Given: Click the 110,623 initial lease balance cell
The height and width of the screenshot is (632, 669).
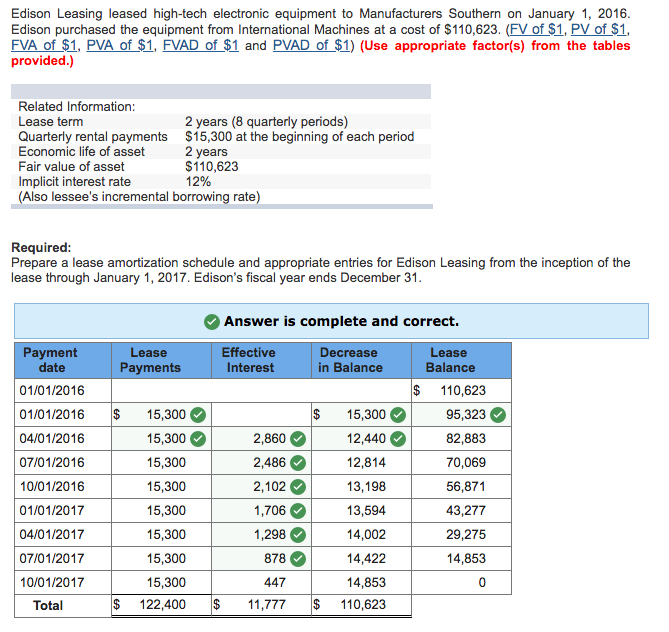Looking at the screenshot, I should click(x=462, y=390).
